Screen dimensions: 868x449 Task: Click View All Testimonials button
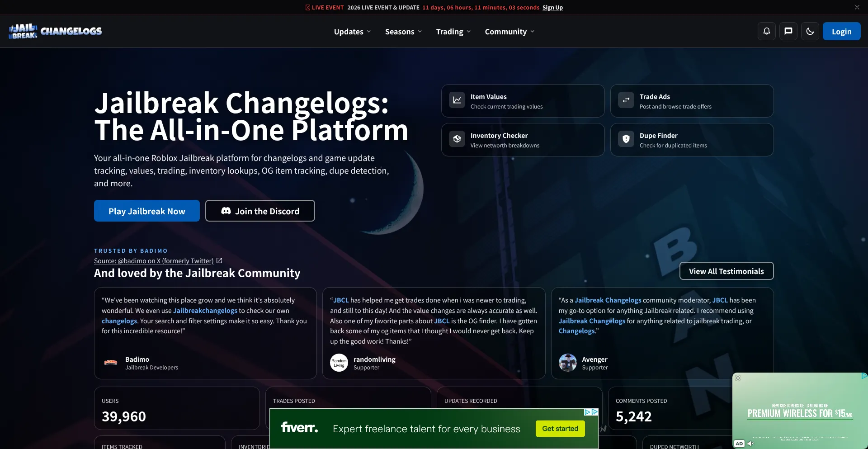pyautogui.click(x=726, y=271)
